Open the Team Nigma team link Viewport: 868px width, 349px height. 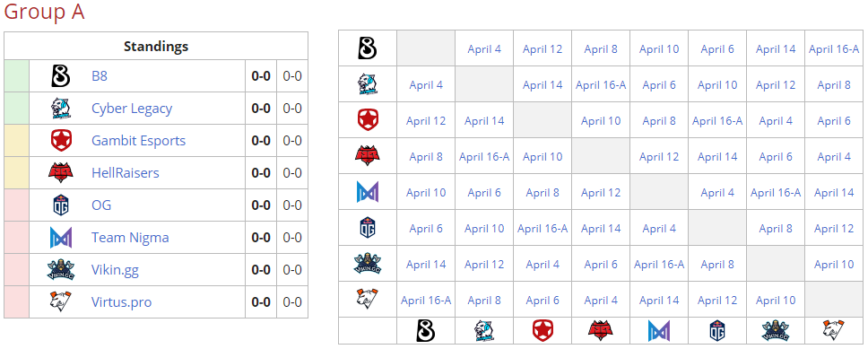click(130, 238)
